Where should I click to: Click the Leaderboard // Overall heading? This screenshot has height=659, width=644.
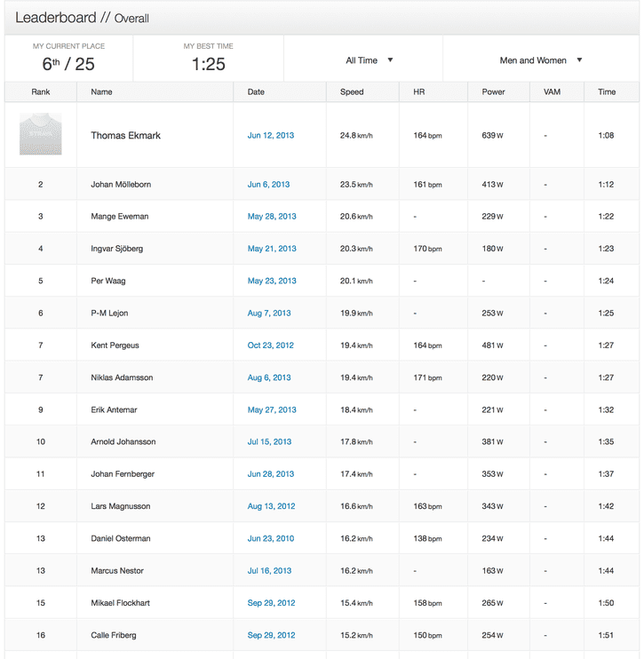(x=82, y=18)
